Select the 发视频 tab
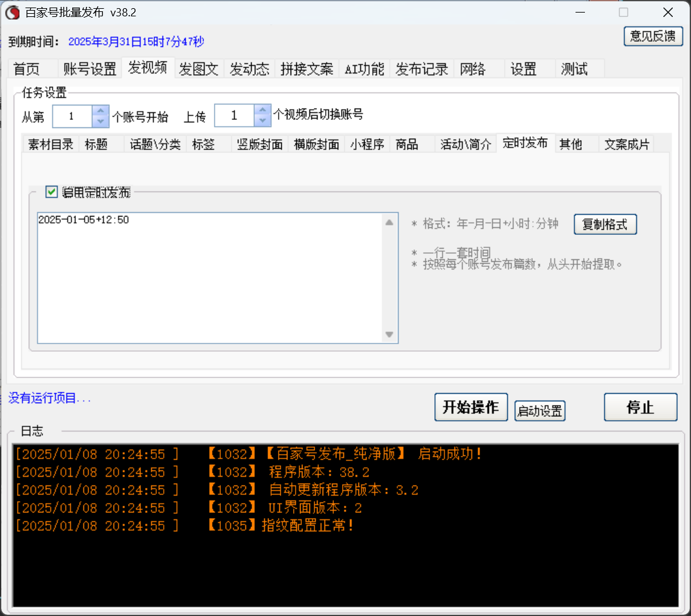The height and width of the screenshot is (616, 691). (147, 68)
